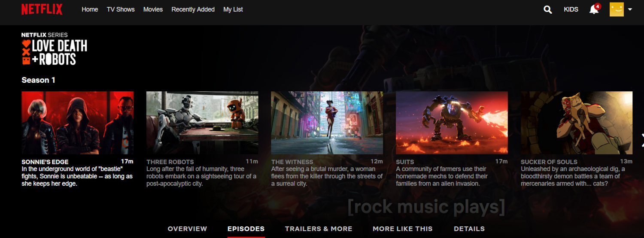644x238 pixels.
Task: Click the Three Robots episode description
Action: point(201,176)
